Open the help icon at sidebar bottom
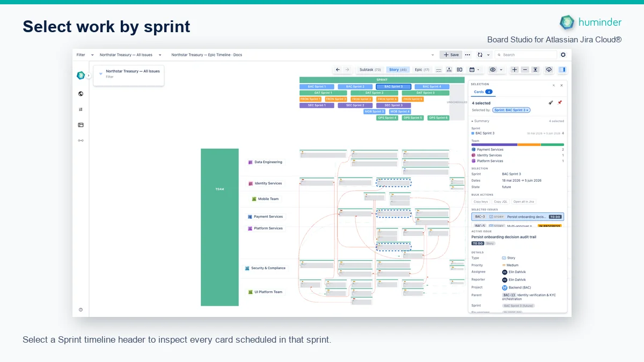The image size is (644, 362). pos(80,309)
